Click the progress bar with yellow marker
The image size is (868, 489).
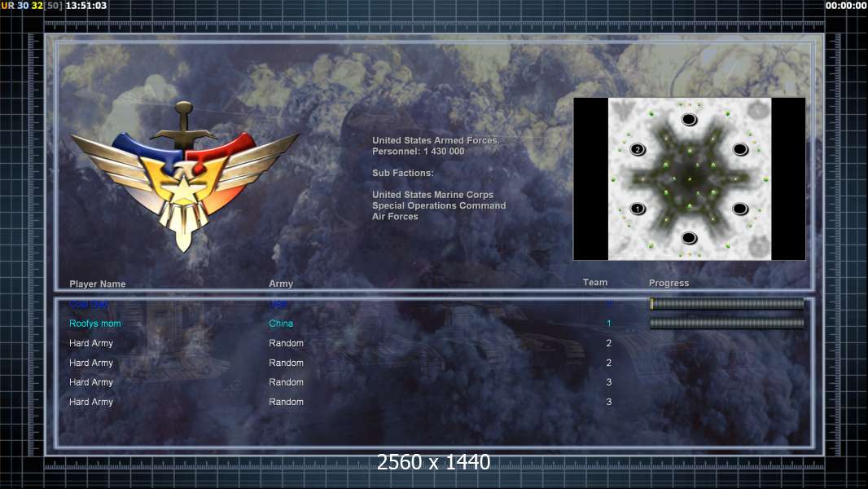[x=727, y=303]
